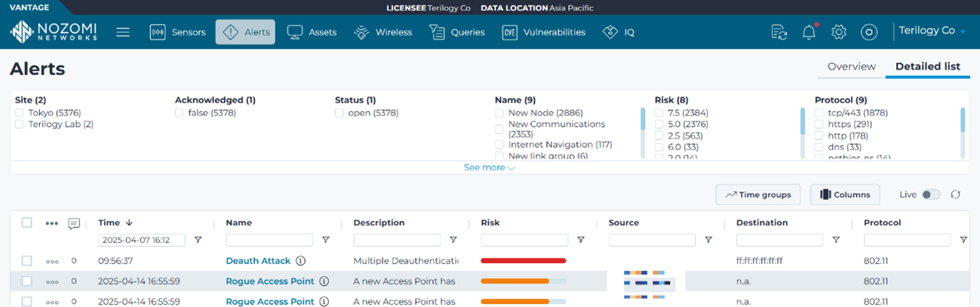
Task: Check the tcp/443 protocol filter
Action: click(819, 113)
